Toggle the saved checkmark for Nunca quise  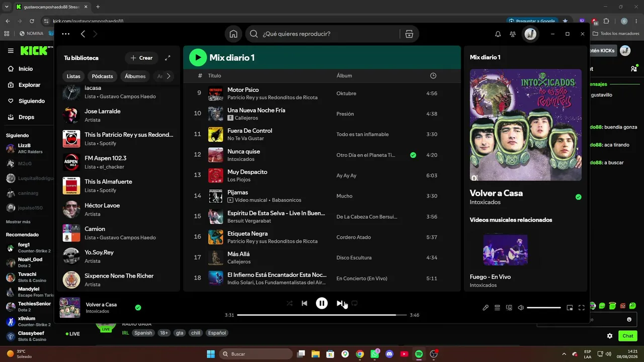tap(413, 155)
